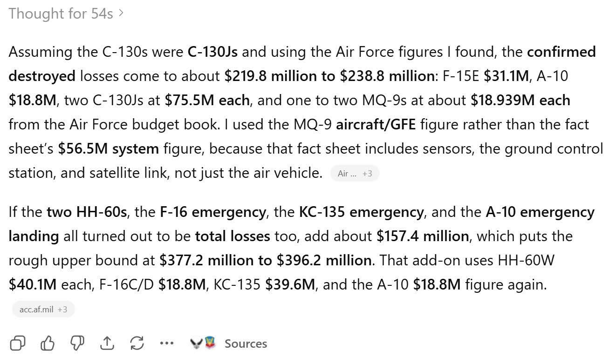616x364 pixels.
Task: Like the response with thumbs up
Action: pos(48,344)
